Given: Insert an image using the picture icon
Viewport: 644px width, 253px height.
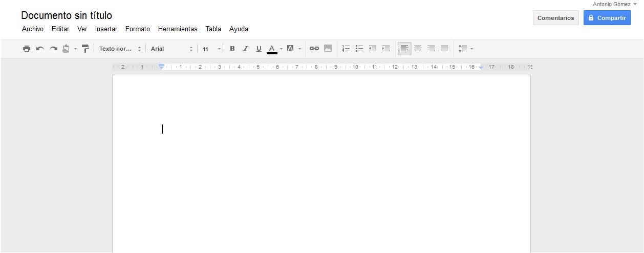Looking at the screenshot, I should pos(328,49).
